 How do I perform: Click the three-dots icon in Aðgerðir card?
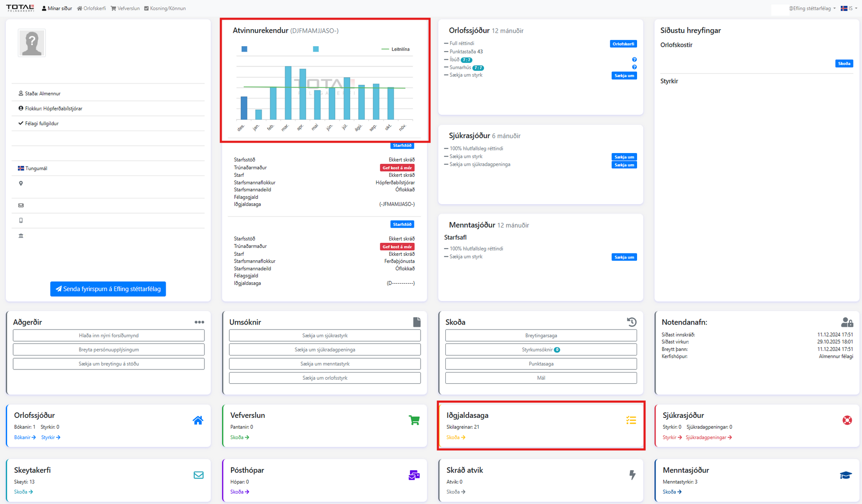pyautogui.click(x=199, y=322)
